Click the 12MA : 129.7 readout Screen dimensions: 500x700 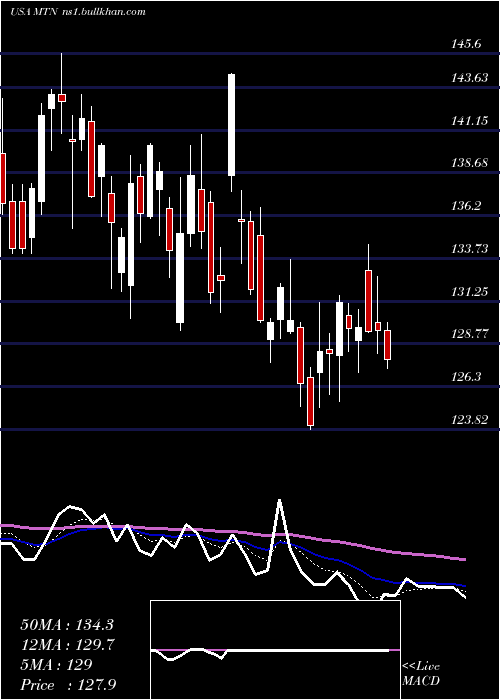tap(68, 645)
